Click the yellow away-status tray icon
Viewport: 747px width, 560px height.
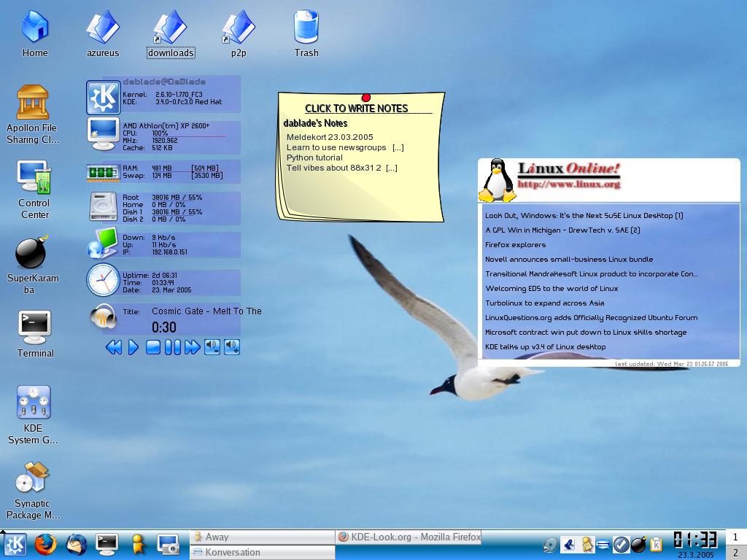(x=587, y=544)
